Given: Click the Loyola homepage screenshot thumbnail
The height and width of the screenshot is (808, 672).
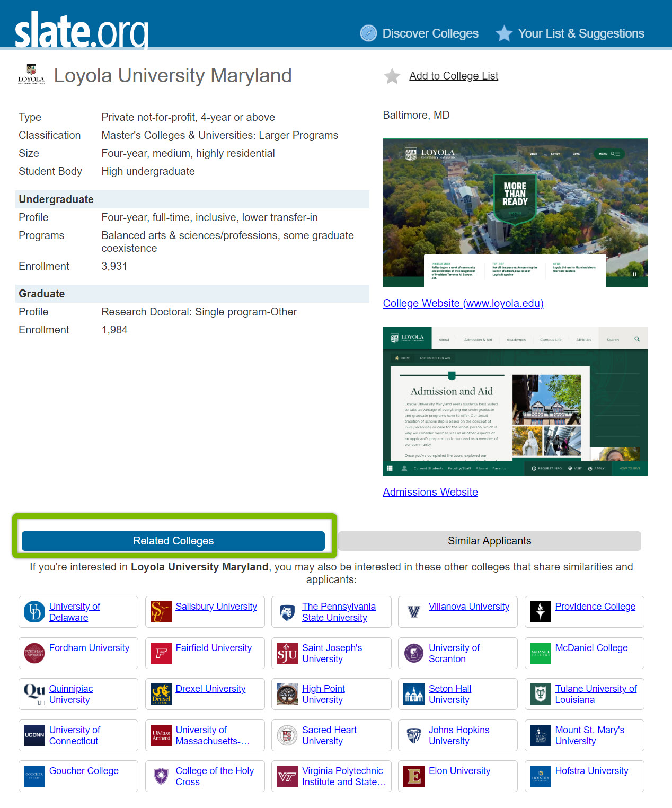Looking at the screenshot, I should (x=515, y=213).
